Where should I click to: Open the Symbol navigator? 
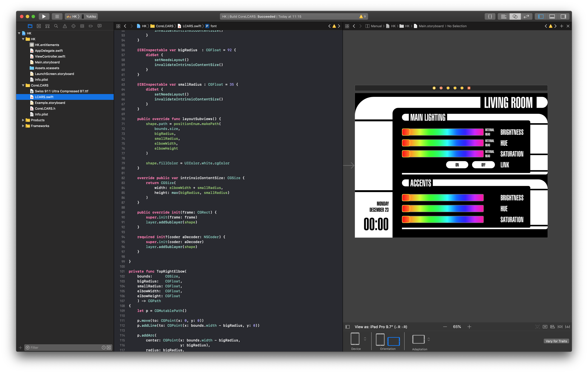[x=47, y=26]
